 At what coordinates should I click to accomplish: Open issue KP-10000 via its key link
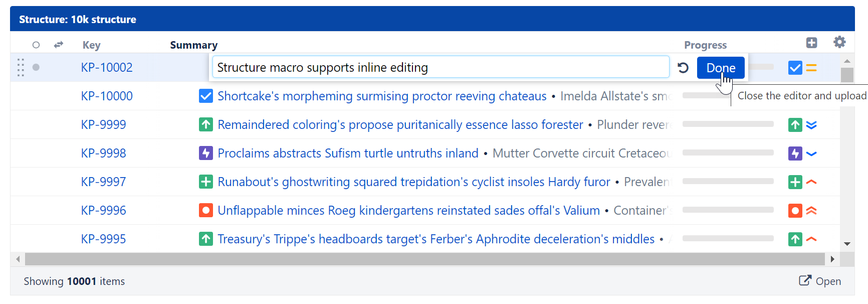(106, 96)
